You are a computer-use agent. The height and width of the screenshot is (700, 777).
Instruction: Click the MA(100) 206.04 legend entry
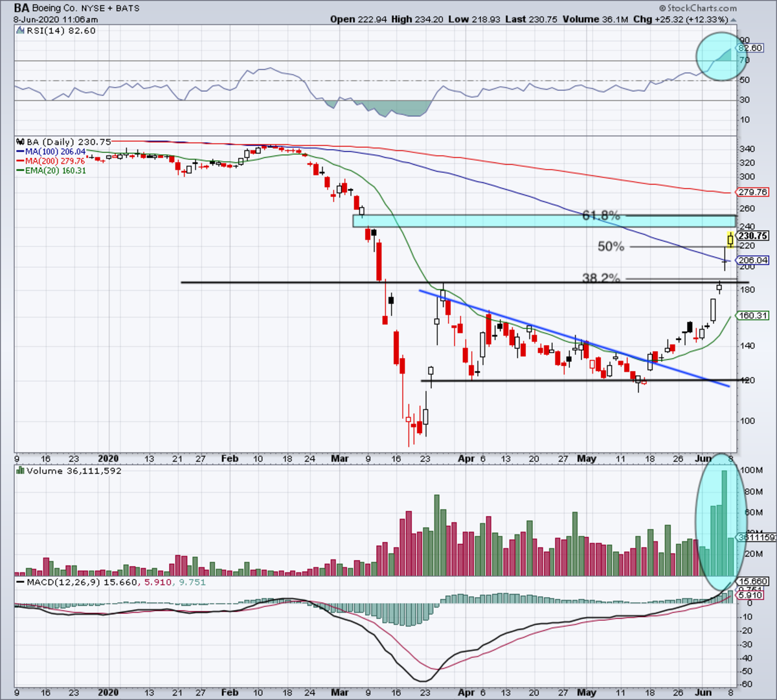pos(51,152)
